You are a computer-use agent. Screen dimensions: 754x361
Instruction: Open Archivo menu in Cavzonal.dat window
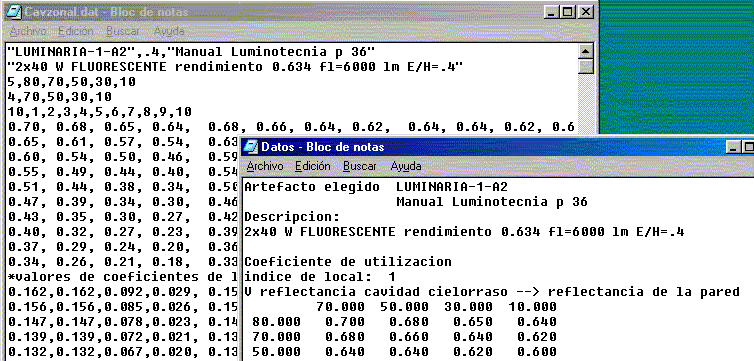(x=27, y=31)
